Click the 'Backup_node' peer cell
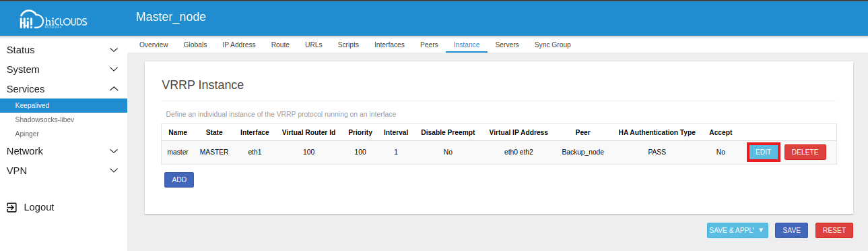 coord(582,152)
